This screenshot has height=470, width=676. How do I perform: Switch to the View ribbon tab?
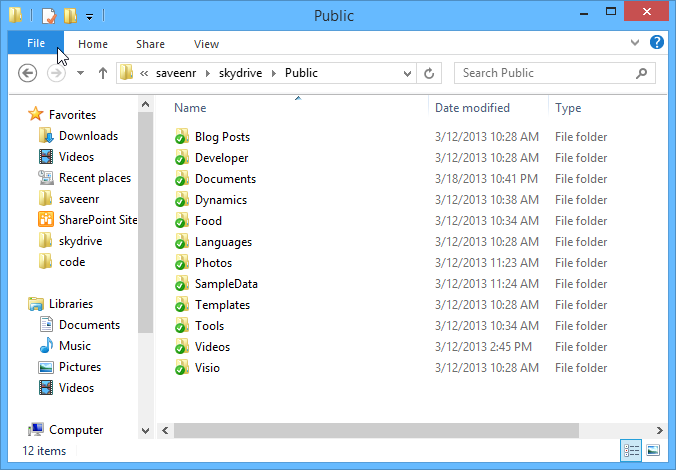coord(206,44)
